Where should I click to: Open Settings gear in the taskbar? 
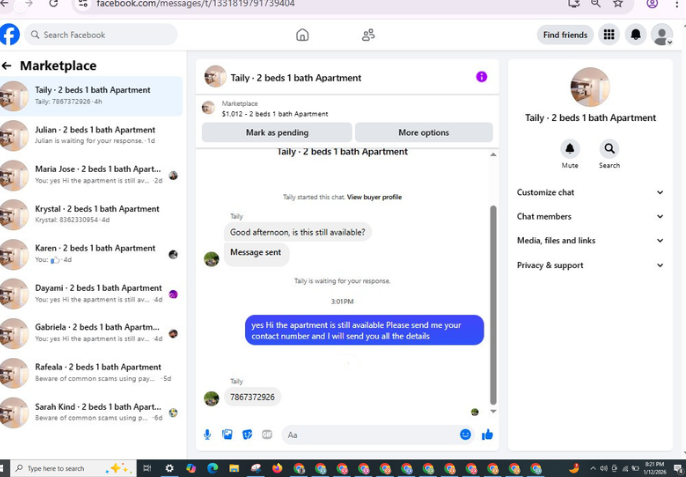[x=169, y=468]
